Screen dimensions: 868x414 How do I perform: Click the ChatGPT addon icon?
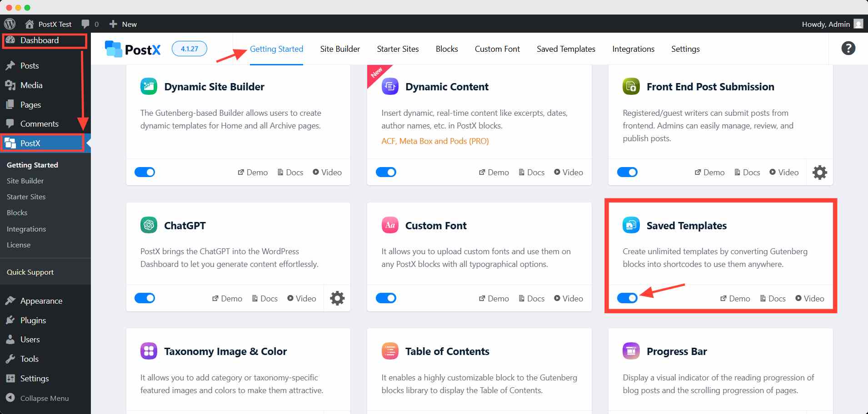(149, 225)
